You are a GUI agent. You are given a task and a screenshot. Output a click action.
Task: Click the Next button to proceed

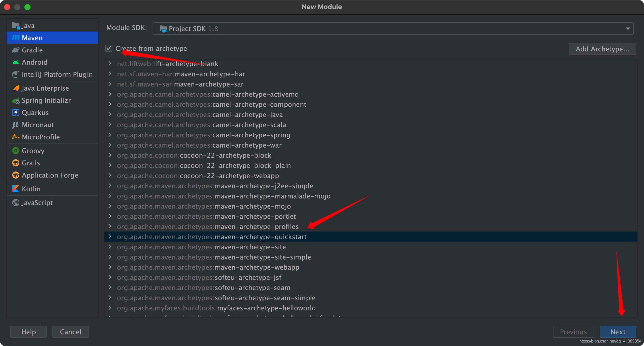tap(619, 332)
